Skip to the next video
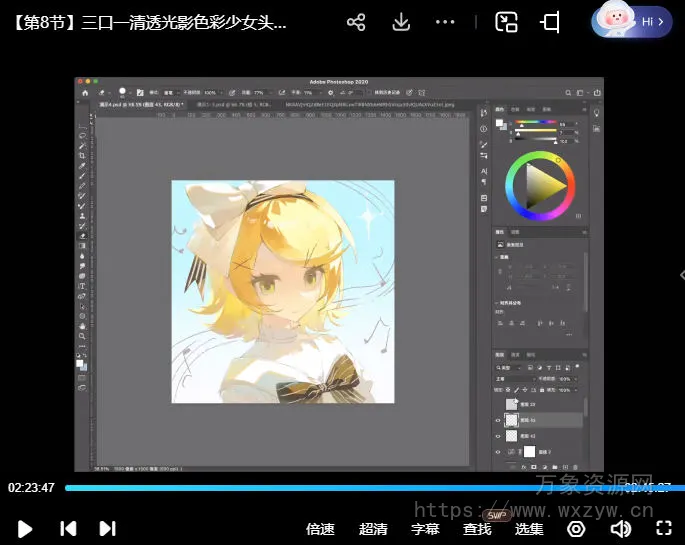 (x=107, y=528)
